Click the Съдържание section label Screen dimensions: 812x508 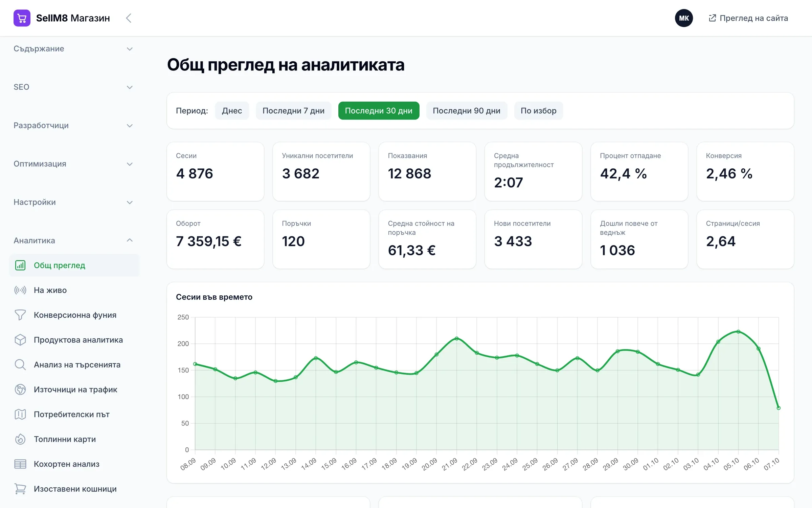coord(39,49)
